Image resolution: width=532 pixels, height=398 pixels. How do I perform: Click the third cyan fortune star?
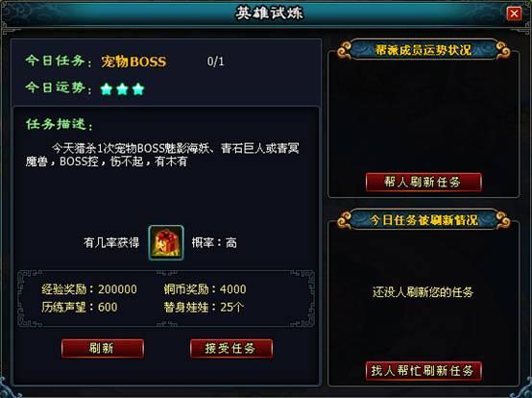[138, 89]
